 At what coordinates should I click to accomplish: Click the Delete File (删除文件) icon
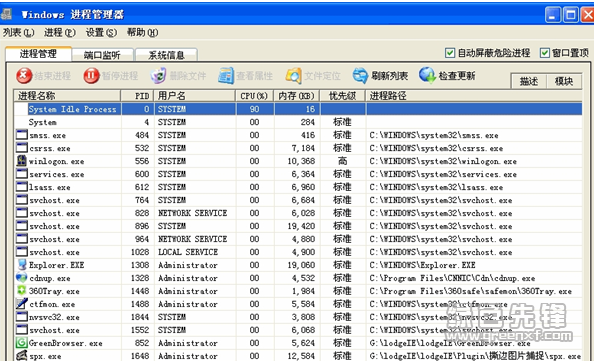(158, 76)
